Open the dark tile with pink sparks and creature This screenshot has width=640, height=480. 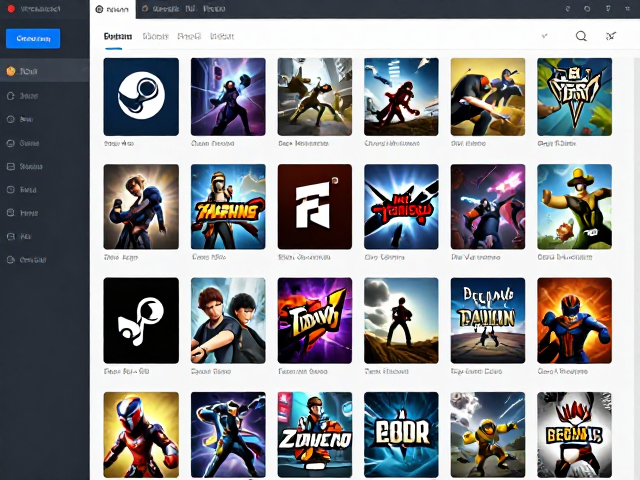click(x=488, y=207)
